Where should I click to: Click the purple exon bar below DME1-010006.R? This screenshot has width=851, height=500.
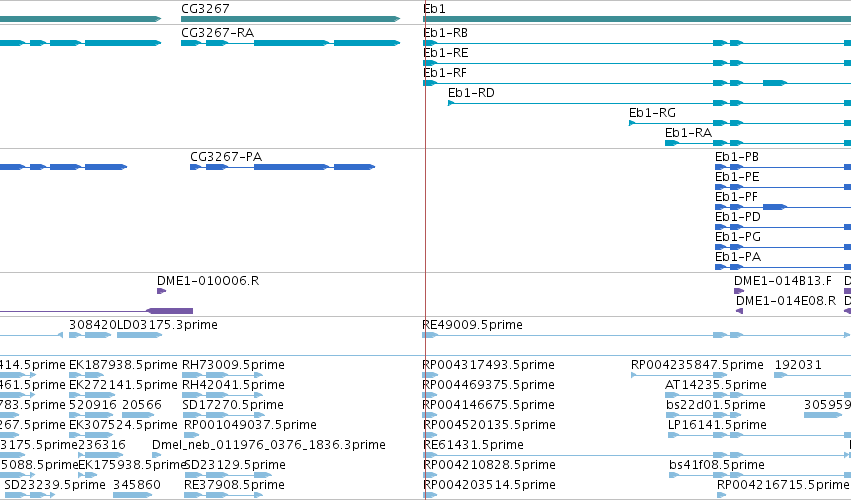[170, 311]
